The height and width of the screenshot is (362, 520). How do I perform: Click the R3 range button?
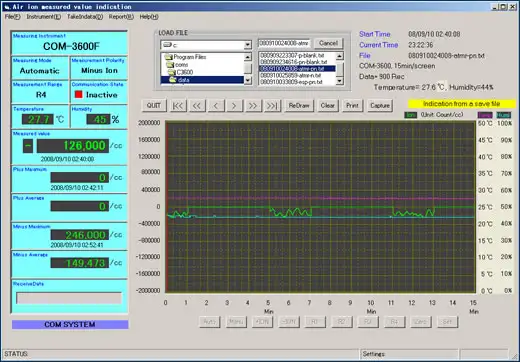click(x=367, y=322)
